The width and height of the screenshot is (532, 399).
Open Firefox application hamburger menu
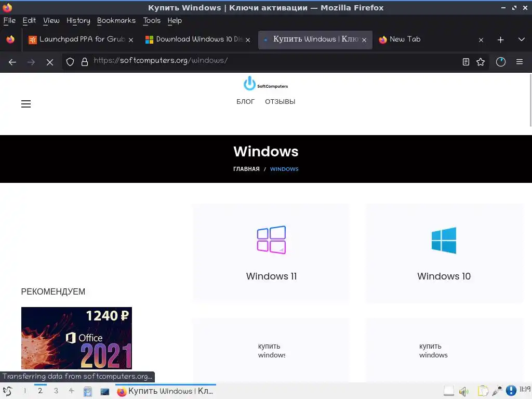point(520,62)
